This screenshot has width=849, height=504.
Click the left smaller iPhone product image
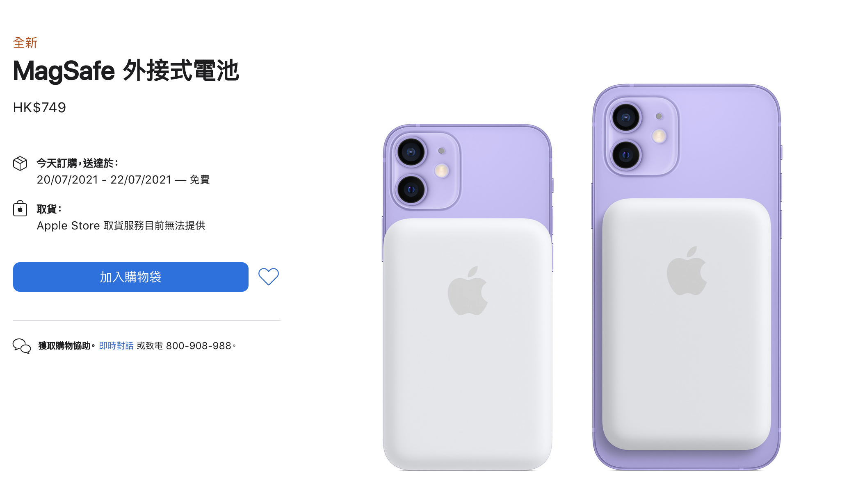point(468,297)
